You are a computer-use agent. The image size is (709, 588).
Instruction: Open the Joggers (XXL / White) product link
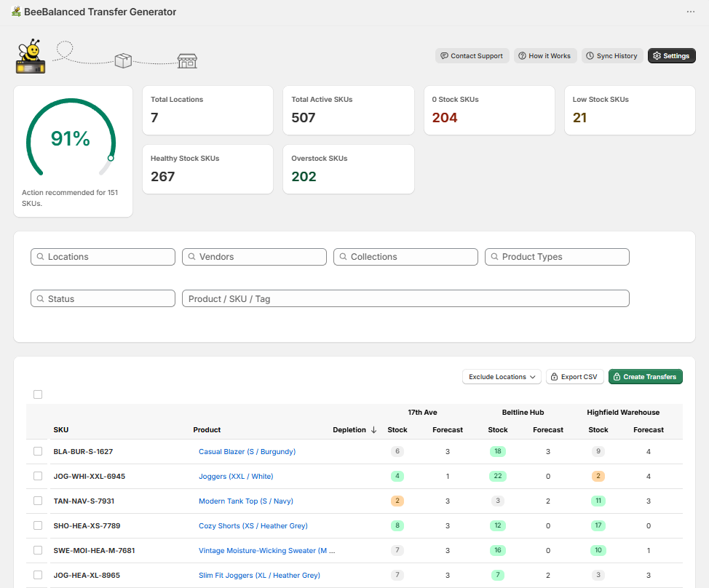tap(236, 477)
